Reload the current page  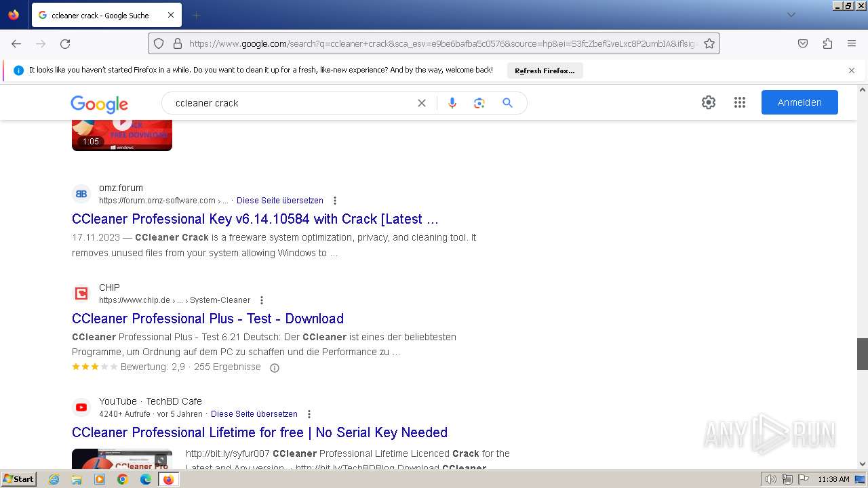[x=65, y=43]
